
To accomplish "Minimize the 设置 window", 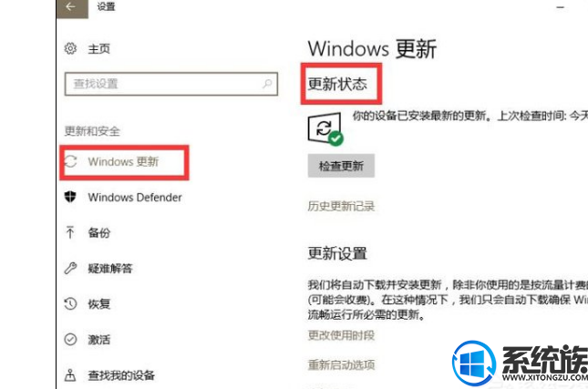I will (x=561, y=7).
